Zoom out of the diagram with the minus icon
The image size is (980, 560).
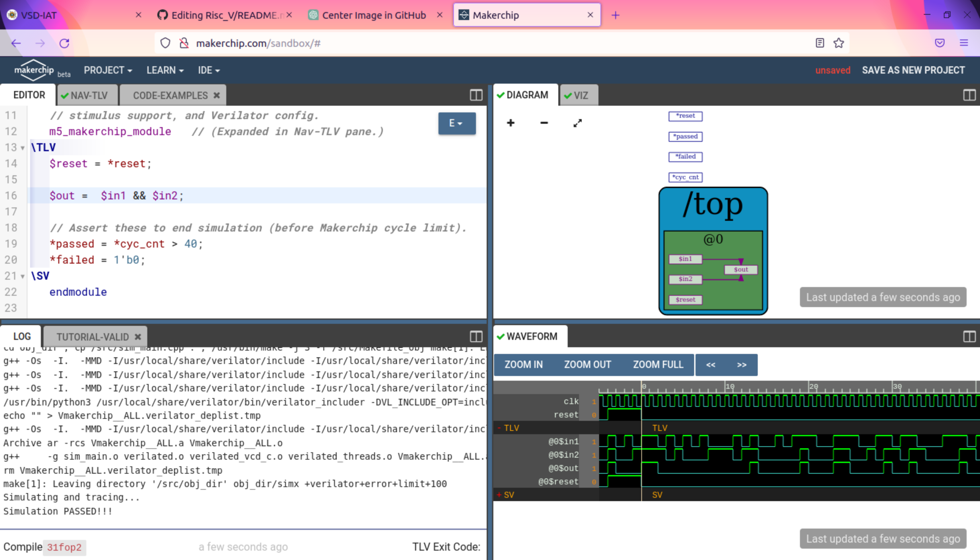tap(544, 123)
